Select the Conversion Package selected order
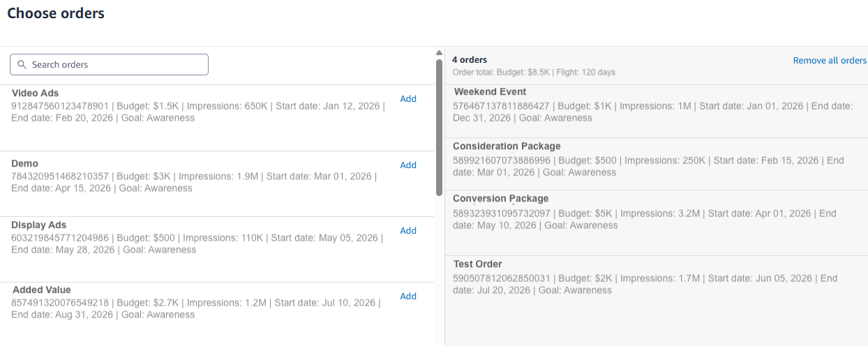This screenshot has height=346, width=868. (500, 199)
